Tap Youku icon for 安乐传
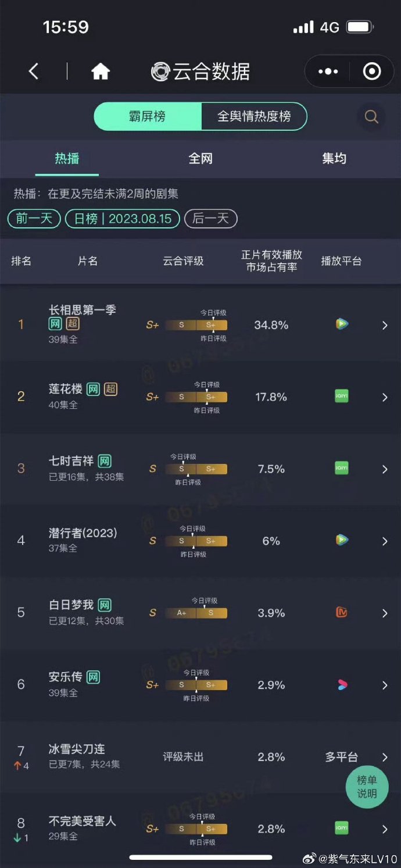The image size is (401, 868). tap(342, 685)
